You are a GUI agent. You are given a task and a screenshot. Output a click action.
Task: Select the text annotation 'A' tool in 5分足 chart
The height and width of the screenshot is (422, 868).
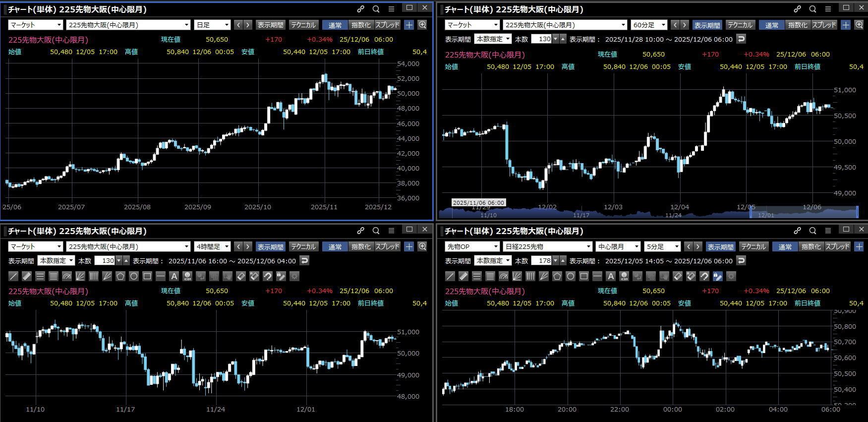coord(611,276)
